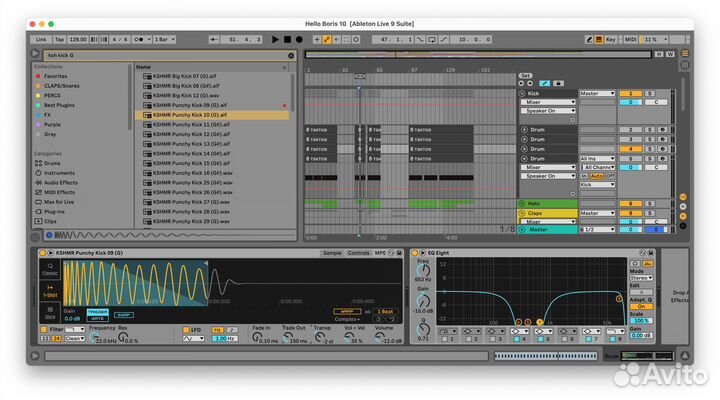Open Simpler filter Clean dropdown
Image resolution: width=720 pixels, height=400 pixels.
[x=74, y=338]
